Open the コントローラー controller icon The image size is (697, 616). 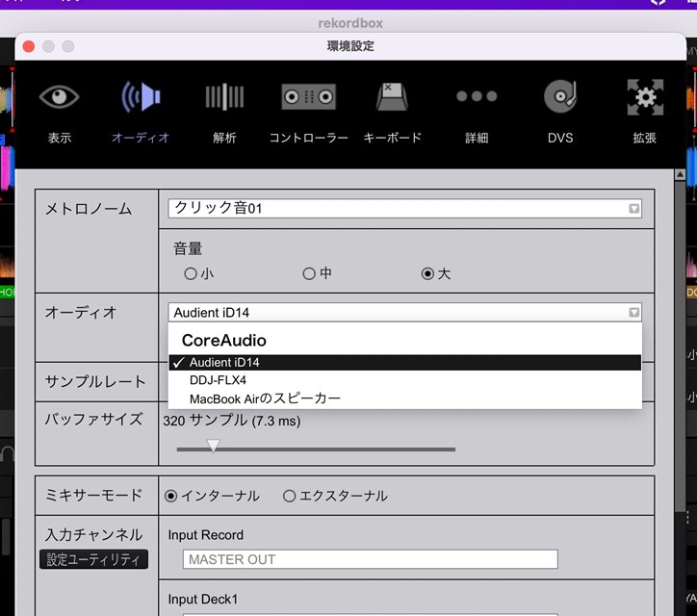pos(308,96)
